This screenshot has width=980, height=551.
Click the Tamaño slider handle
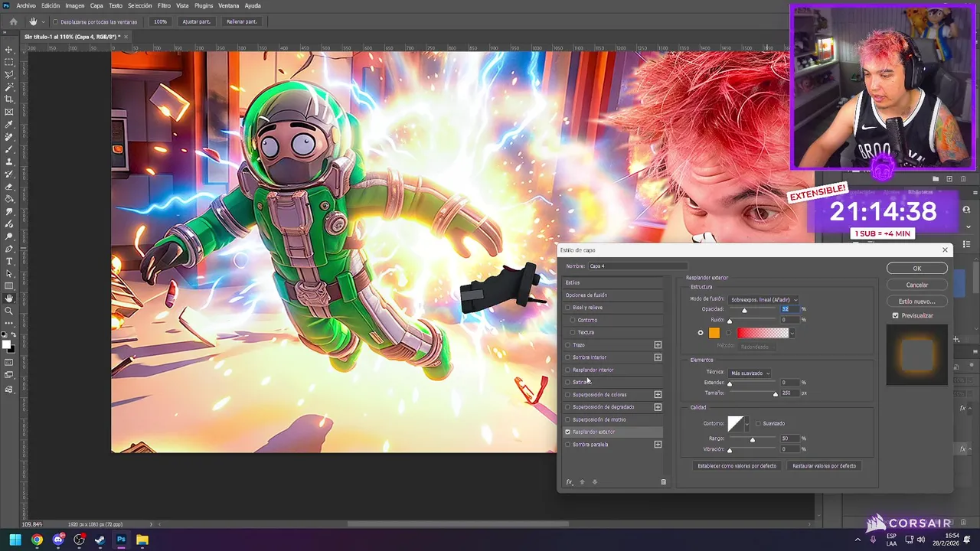[x=775, y=394]
